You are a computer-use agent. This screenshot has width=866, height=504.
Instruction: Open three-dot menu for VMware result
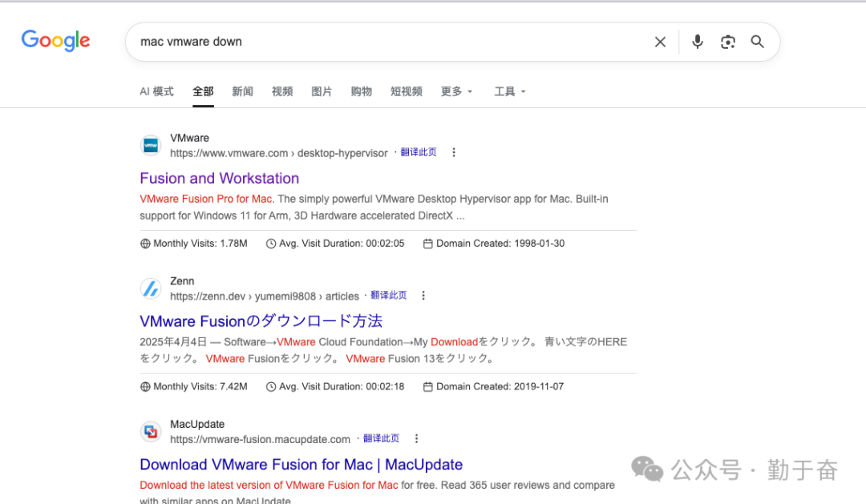[453, 152]
